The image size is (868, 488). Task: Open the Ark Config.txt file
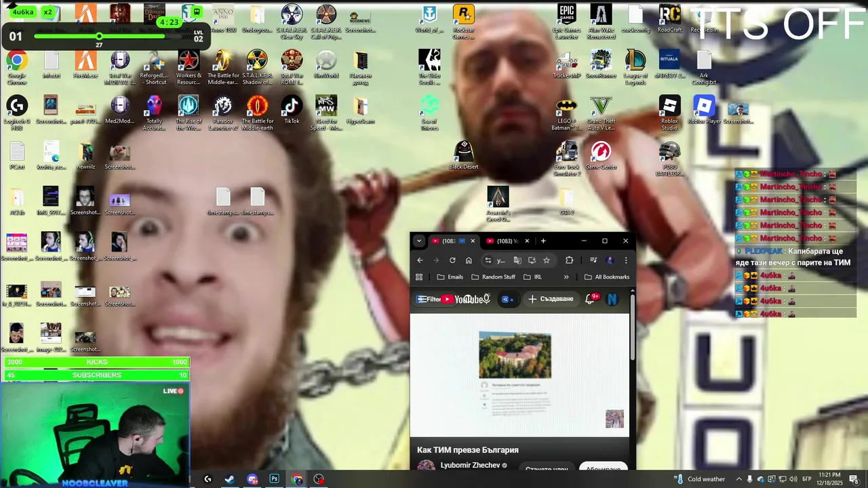tap(704, 66)
